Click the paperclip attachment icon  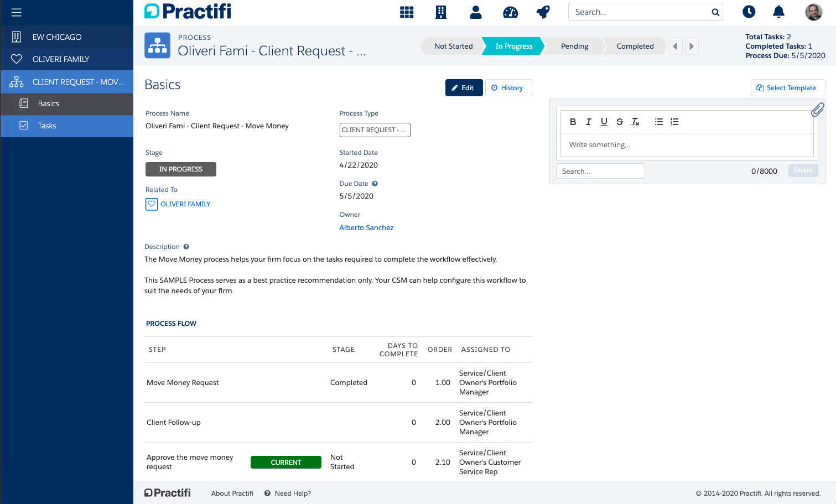818,110
